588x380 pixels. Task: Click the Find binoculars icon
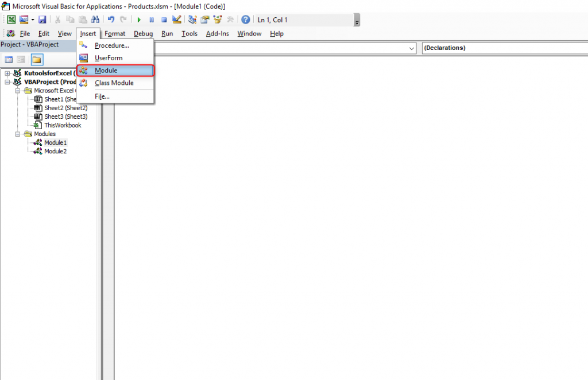(x=95, y=20)
